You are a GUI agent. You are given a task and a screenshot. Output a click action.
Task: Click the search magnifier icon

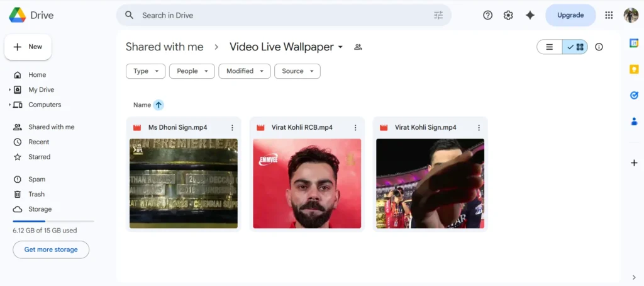click(130, 15)
